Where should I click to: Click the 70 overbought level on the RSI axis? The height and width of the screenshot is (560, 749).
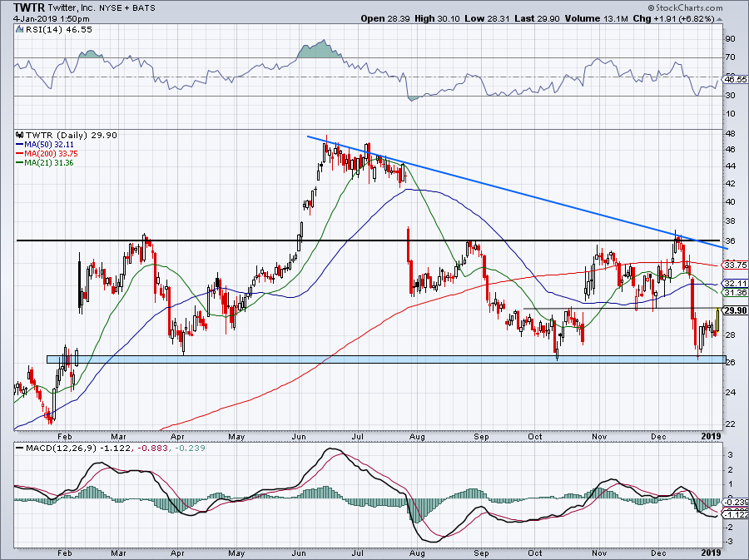(x=731, y=57)
